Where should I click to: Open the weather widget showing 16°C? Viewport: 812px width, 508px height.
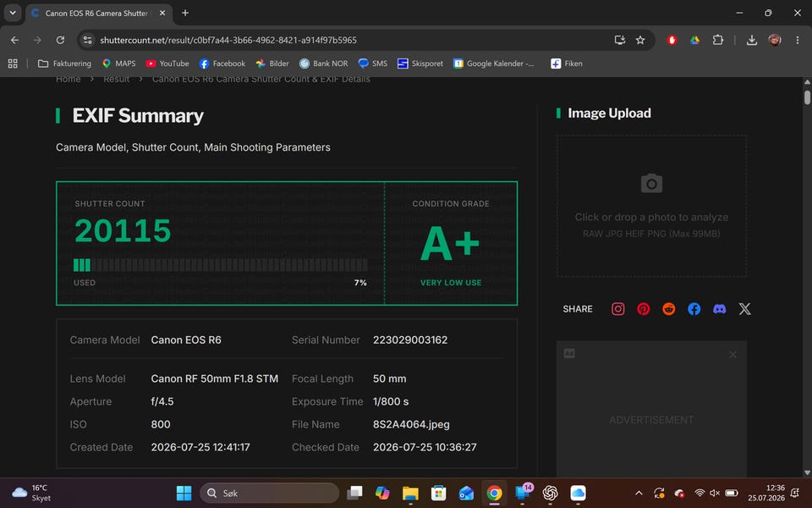pos(31,493)
